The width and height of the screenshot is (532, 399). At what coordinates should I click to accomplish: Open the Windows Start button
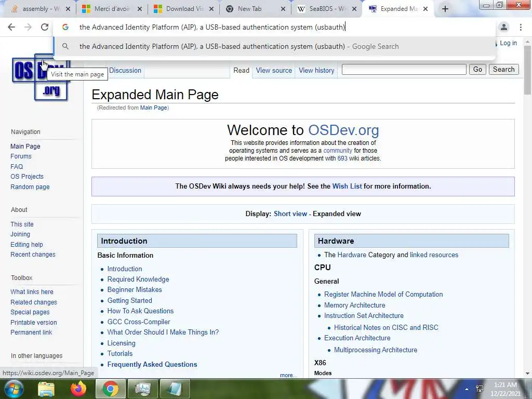coord(13,389)
